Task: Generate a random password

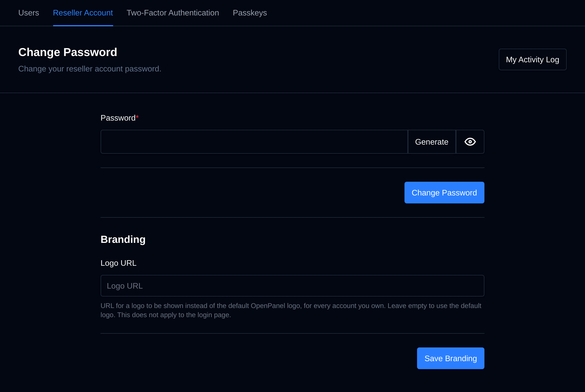Action: [432, 142]
